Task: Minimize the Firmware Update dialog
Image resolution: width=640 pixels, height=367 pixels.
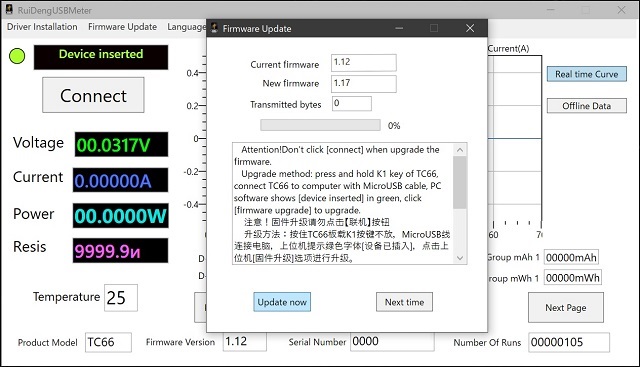Action: (x=399, y=28)
